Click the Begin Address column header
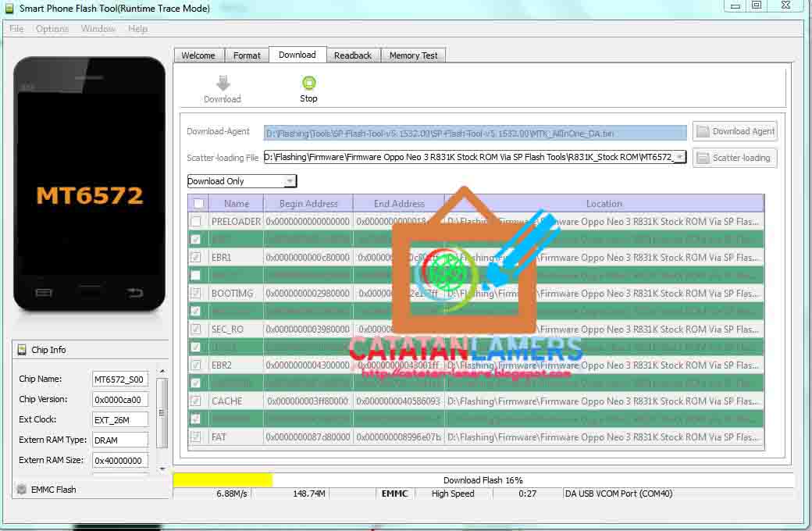 (x=308, y=204)
